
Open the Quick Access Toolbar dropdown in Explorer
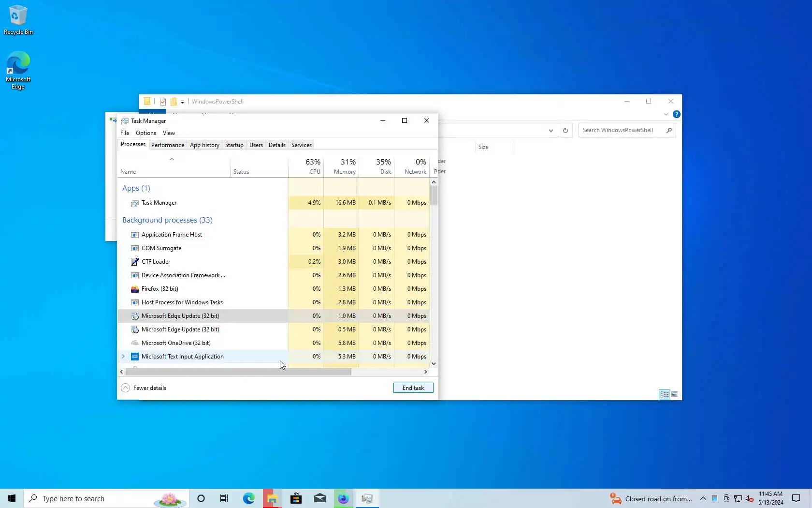point(182,102)
